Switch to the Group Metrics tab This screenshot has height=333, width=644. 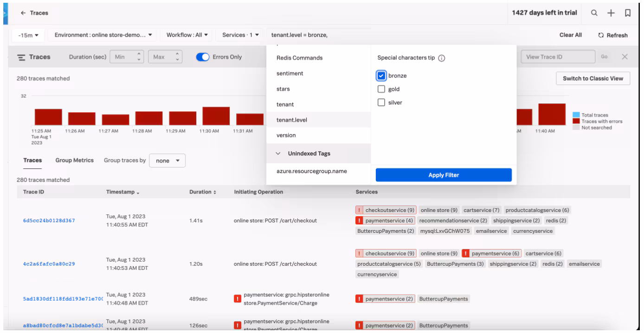click(x=74, y=160)
